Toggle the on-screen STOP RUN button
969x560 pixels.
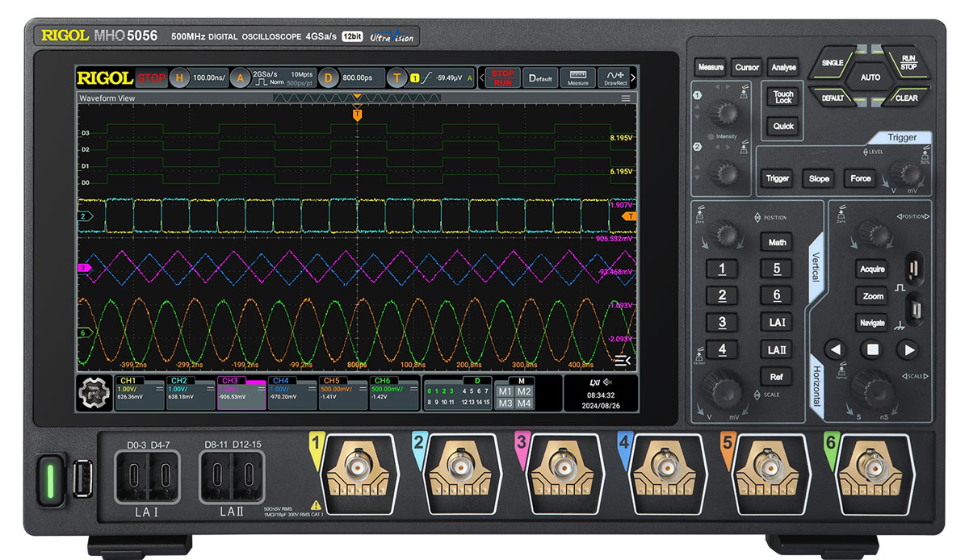pos(502,77)
